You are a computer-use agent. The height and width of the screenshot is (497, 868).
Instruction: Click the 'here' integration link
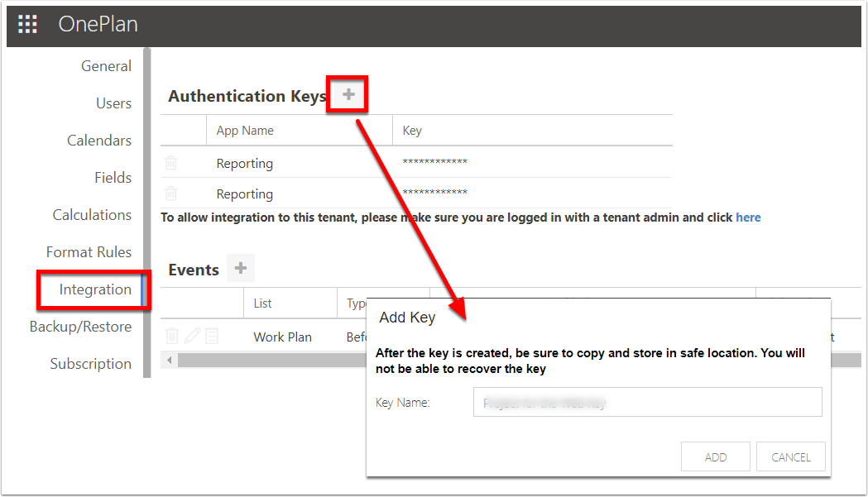[x=748, y=217]
